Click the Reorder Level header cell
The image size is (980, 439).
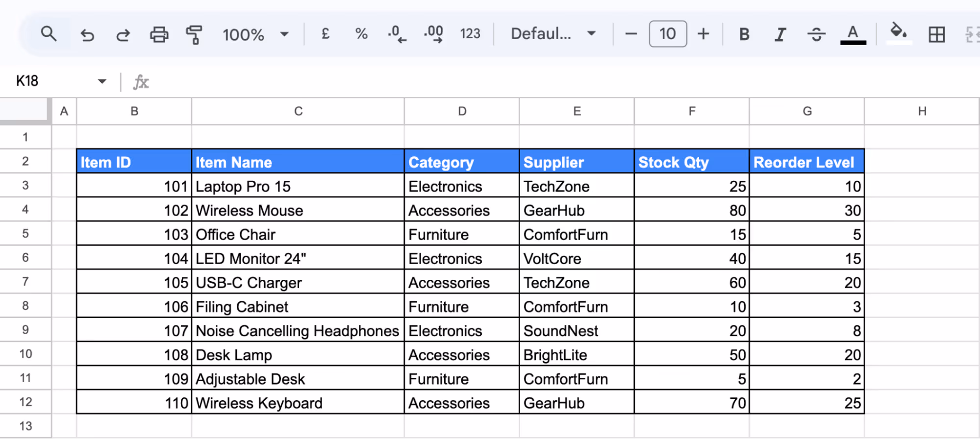tap(807, 162)
